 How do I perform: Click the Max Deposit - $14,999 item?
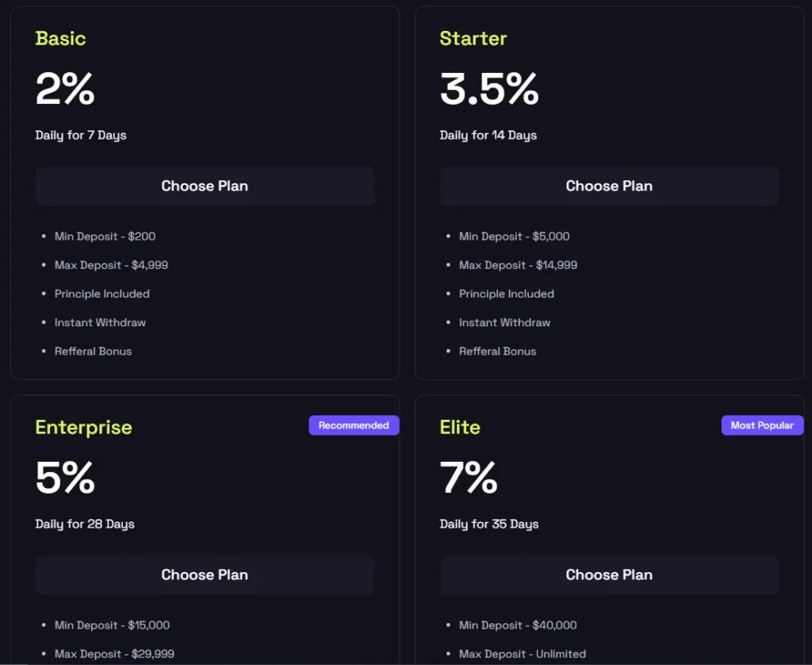(x=518, y=265)
